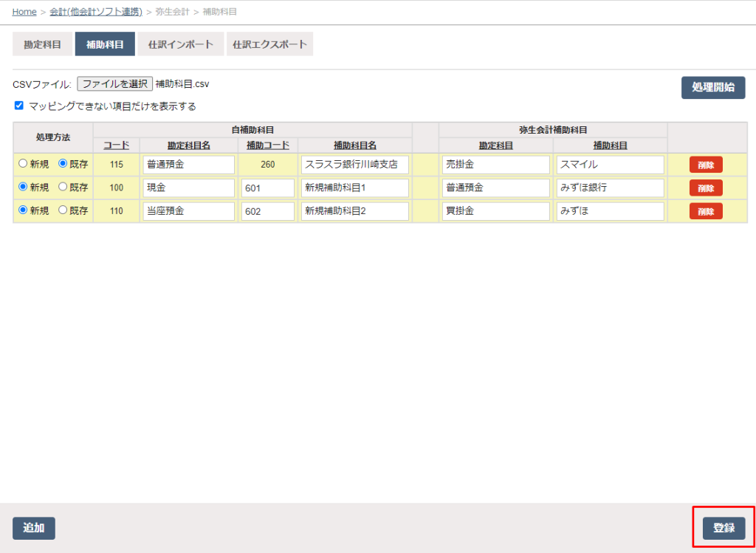Open the 仕訳インポート tab

181,44
